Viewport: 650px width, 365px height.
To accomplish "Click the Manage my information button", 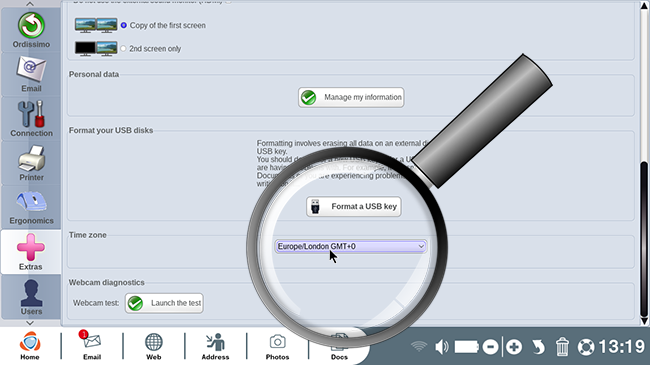I will click(351, 97).
